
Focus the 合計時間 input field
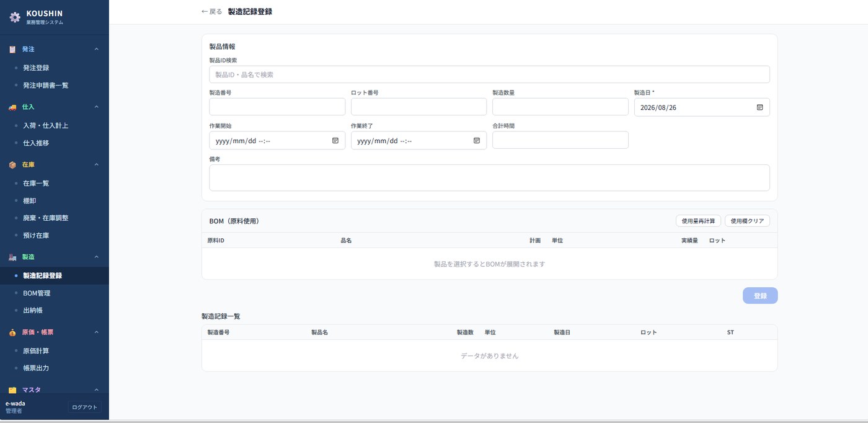(x=560, y=140)
